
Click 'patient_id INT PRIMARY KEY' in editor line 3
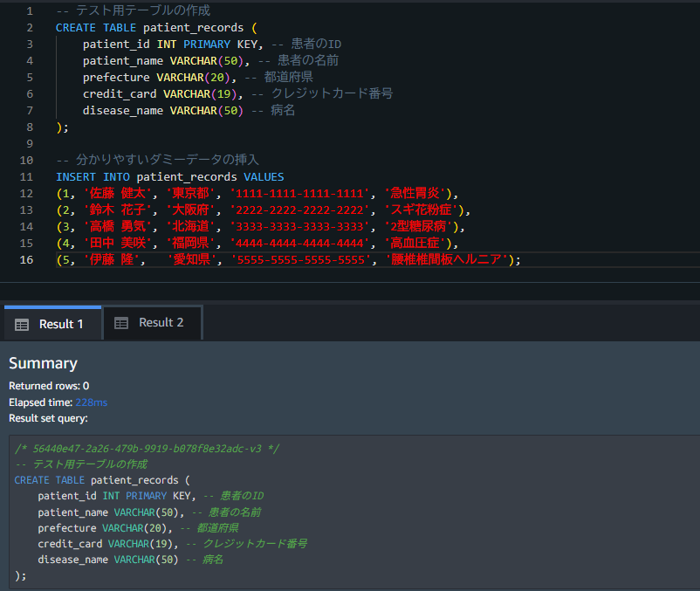tap(170, 45)
